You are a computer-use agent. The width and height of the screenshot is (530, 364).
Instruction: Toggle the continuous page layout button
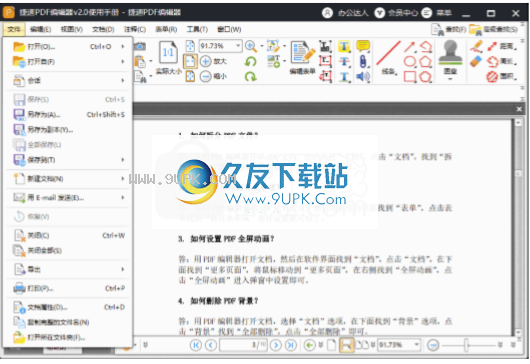point(346,345)
